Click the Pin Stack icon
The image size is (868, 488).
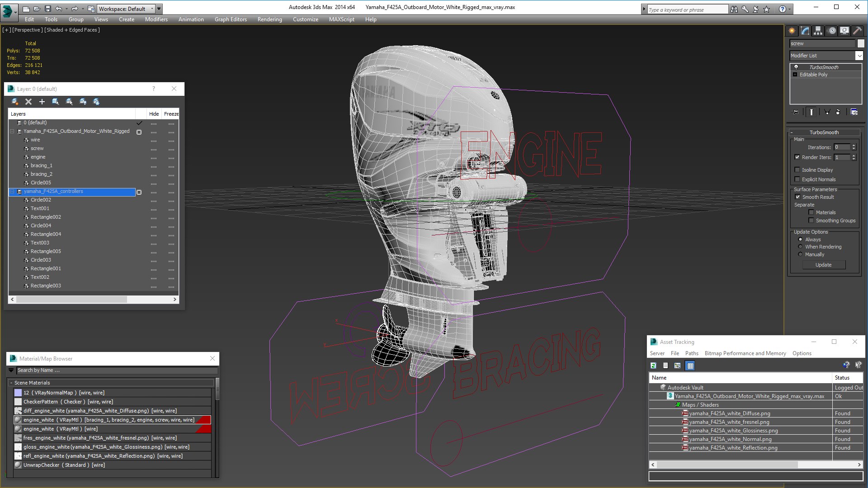(796, 112)
